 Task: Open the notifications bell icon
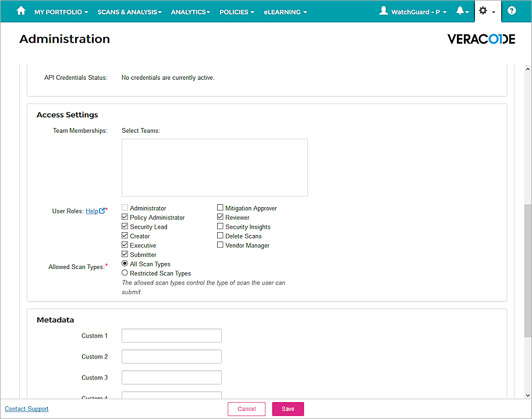click(x=460, y=11)
